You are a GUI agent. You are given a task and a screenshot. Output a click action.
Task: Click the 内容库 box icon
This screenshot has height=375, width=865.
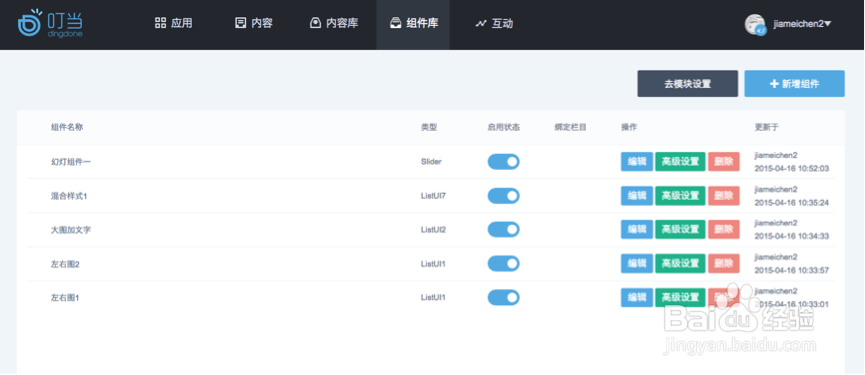[316, 23]
